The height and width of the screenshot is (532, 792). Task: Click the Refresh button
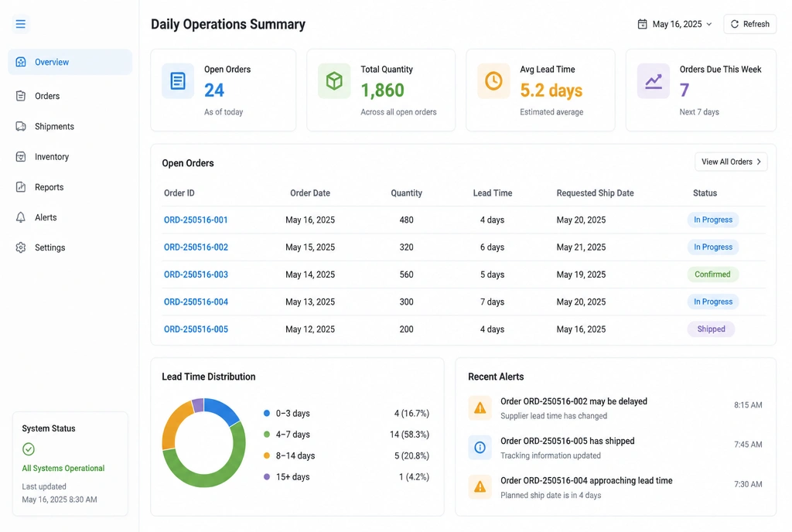749,24
